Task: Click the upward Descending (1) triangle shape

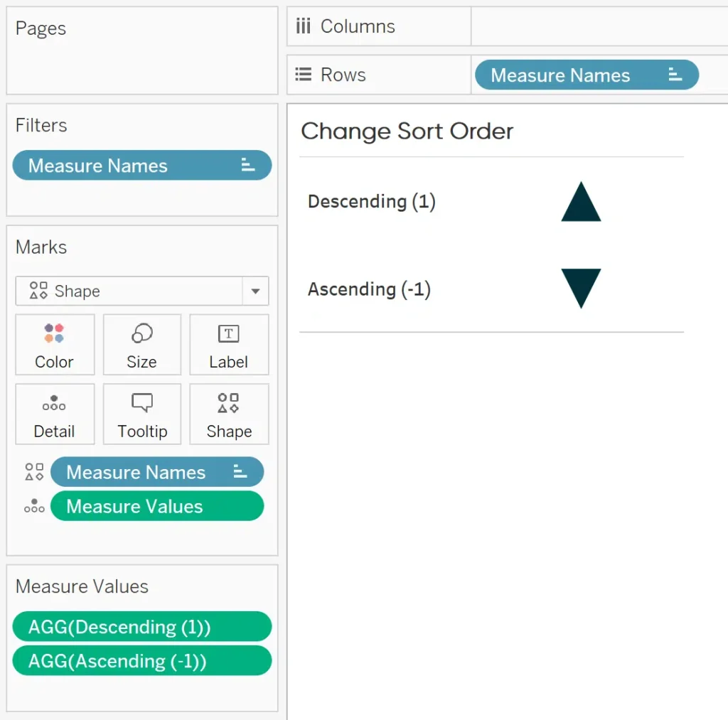Action: (581, 201)
